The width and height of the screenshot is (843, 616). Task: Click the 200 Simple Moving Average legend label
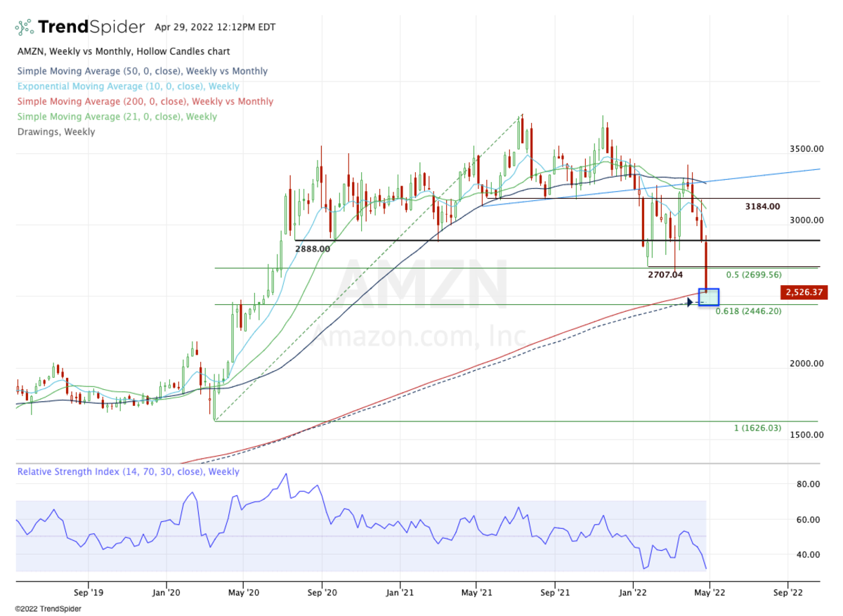point(145,101)
